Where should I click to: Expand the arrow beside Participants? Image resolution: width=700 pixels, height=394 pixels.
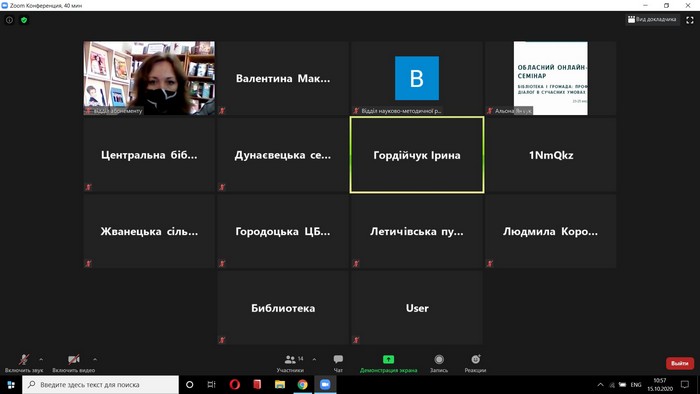coord(314,359)
